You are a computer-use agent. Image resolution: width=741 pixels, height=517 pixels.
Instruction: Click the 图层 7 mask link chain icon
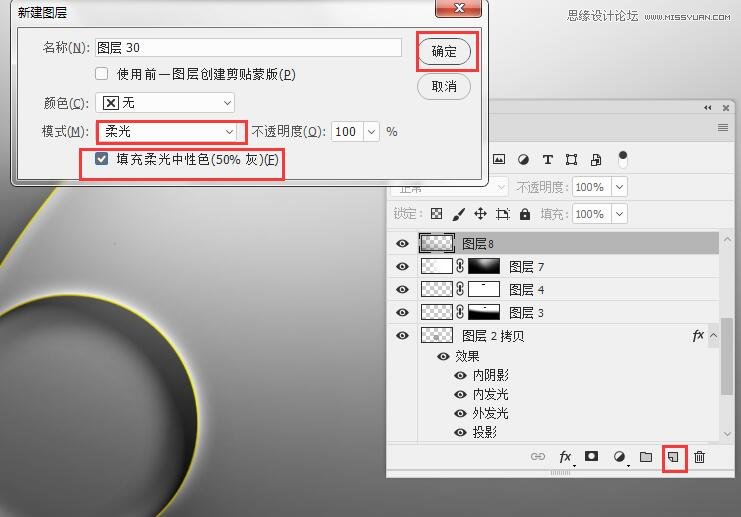(x=460, y=266)
